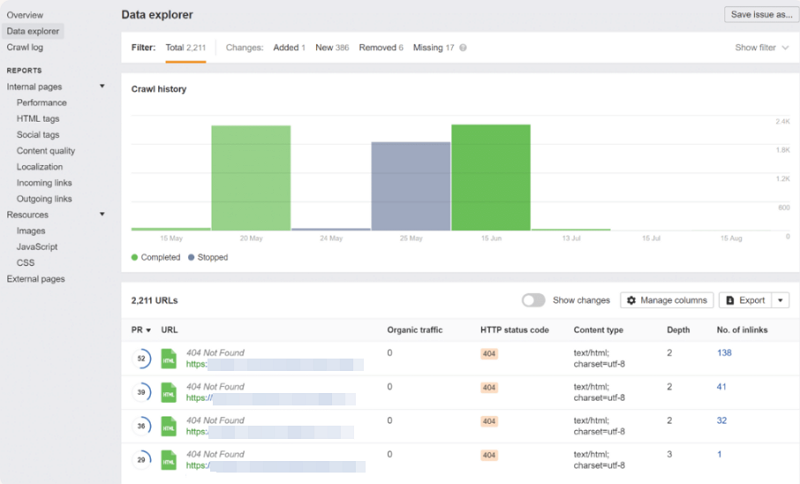Click the HTML file icon of PR 39 row

(168, 393)
